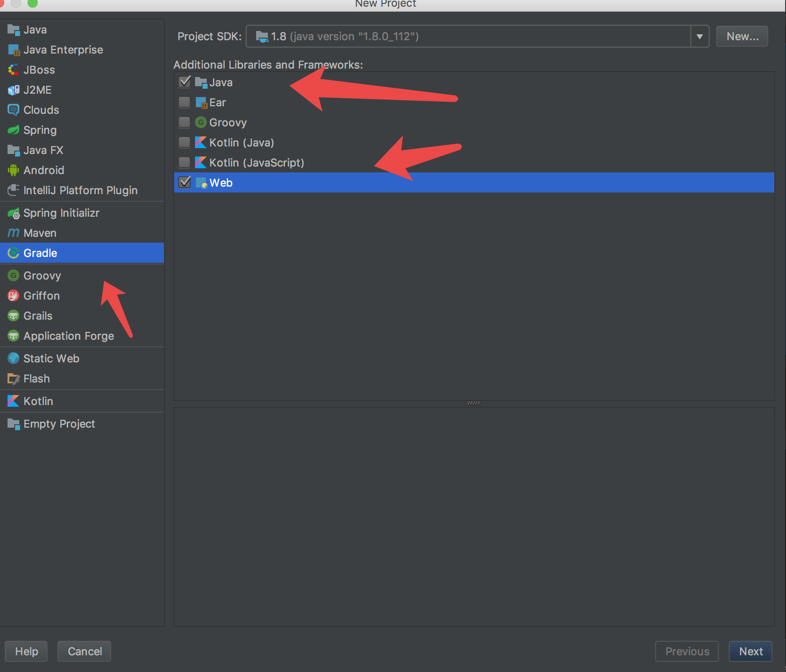The height and width of the screenshot is (672, 786).
Task: Click the green window zoom button
Action: [32, 3]
